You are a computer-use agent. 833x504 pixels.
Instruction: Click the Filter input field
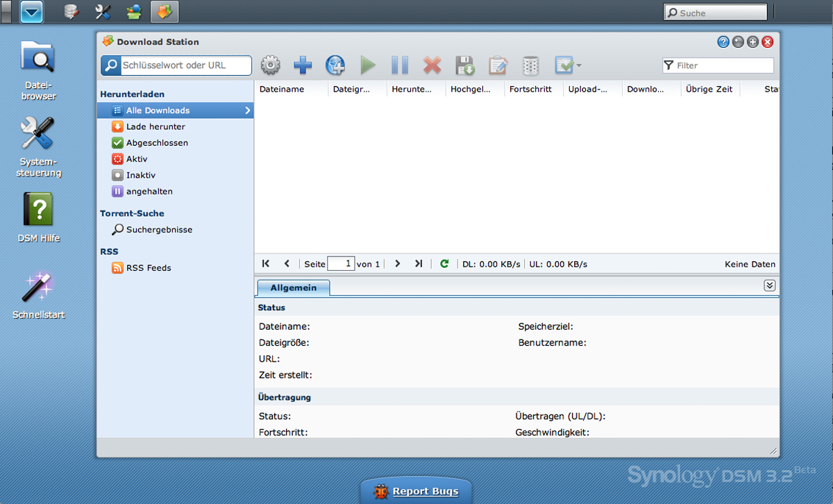tap(718, 65)
